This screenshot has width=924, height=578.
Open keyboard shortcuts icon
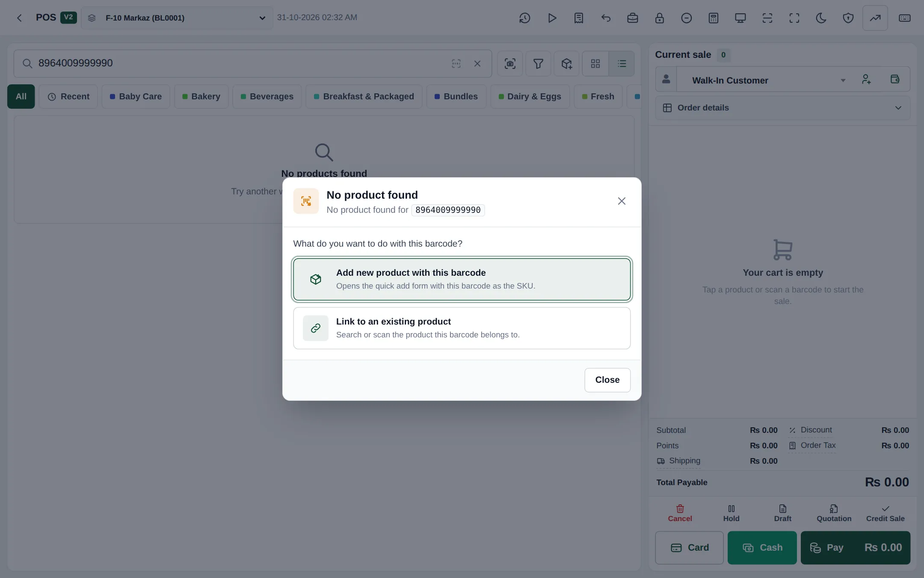[x=905, y=18]
